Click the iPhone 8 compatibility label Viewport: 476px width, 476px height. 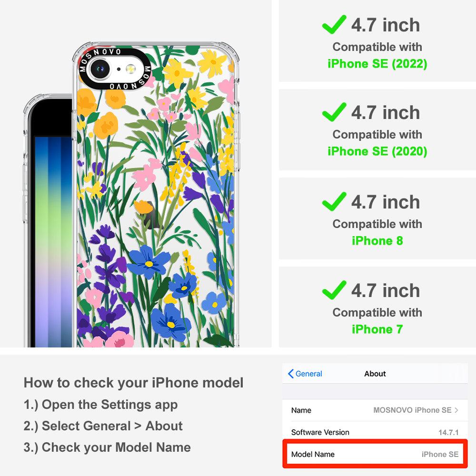[x=377, y=241]
